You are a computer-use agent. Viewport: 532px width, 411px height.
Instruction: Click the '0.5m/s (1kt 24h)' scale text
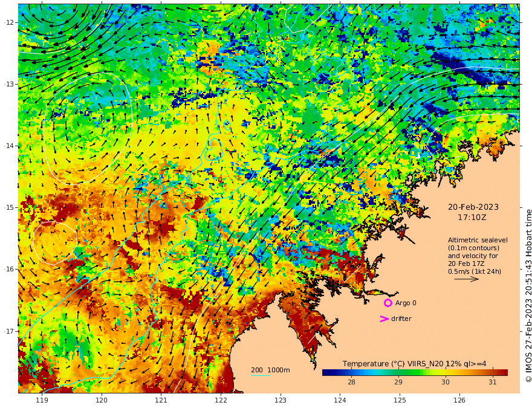(475, 271)
